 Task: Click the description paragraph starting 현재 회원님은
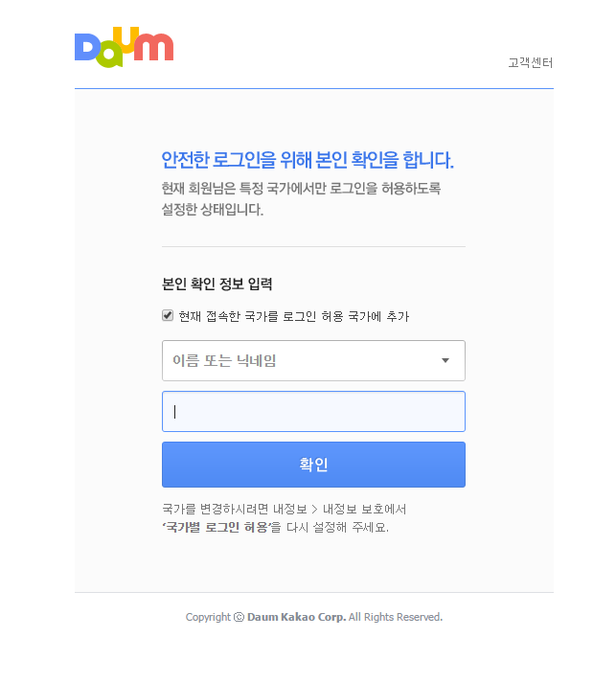[301, 198]
